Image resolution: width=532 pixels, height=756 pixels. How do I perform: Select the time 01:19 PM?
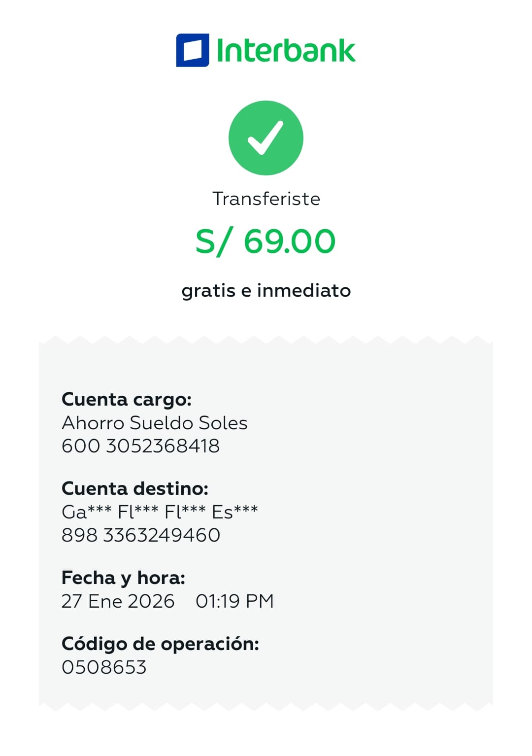click(234, 601)
